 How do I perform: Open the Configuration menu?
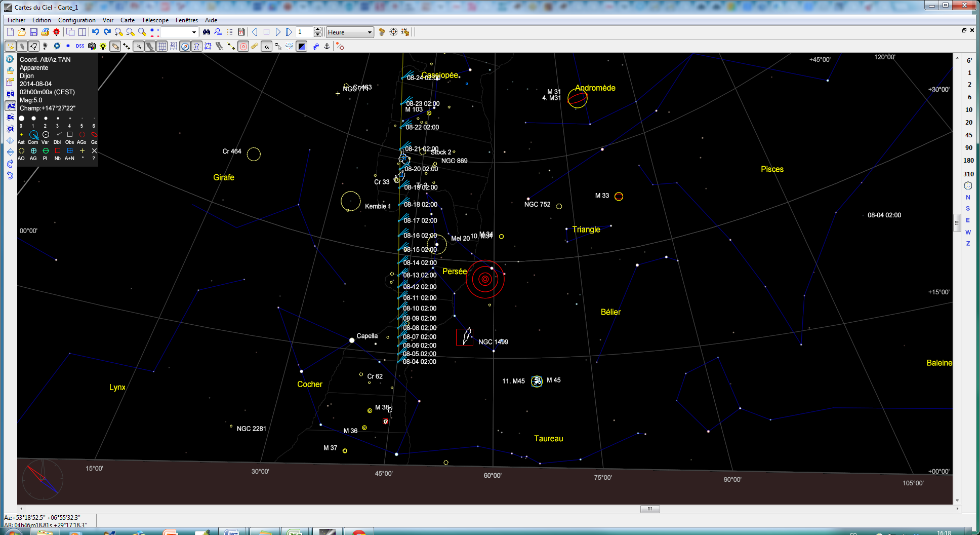[x=76, y=20]
